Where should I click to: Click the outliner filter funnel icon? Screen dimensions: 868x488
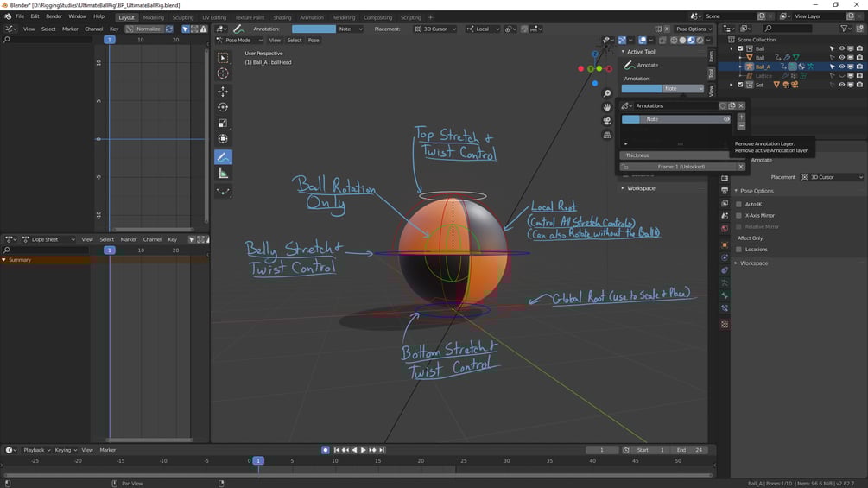844,29
